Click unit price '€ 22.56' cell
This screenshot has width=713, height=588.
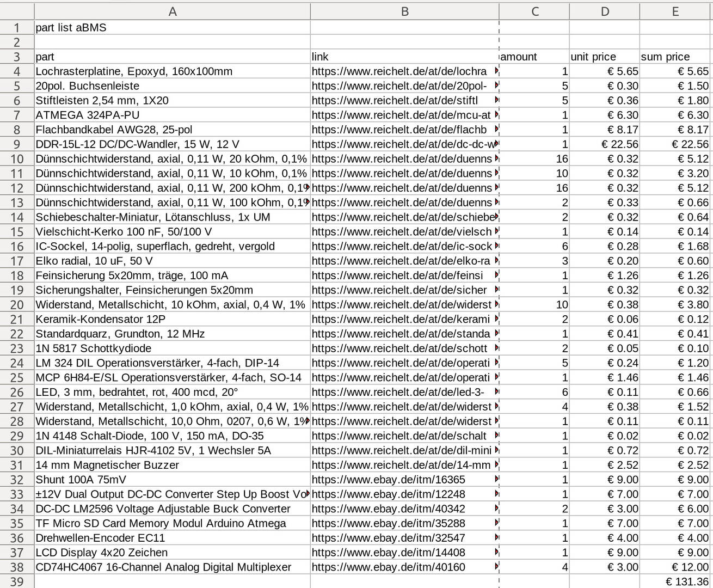(x=605, y=144)
